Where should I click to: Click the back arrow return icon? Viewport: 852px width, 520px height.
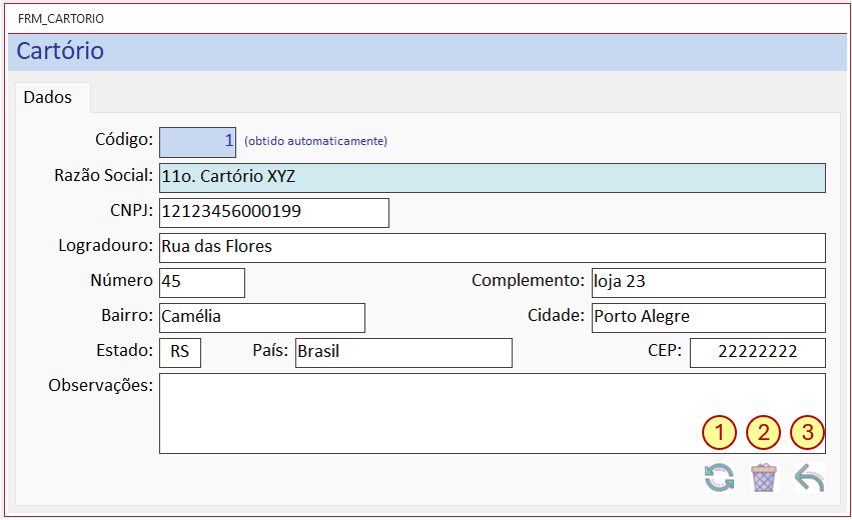click(810, 478)
